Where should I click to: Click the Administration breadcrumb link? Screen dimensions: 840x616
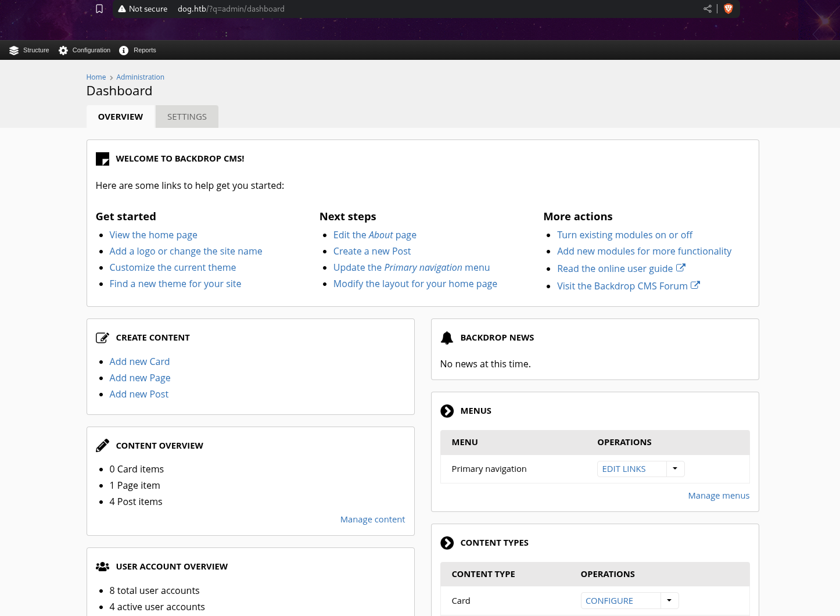[140, 77]
